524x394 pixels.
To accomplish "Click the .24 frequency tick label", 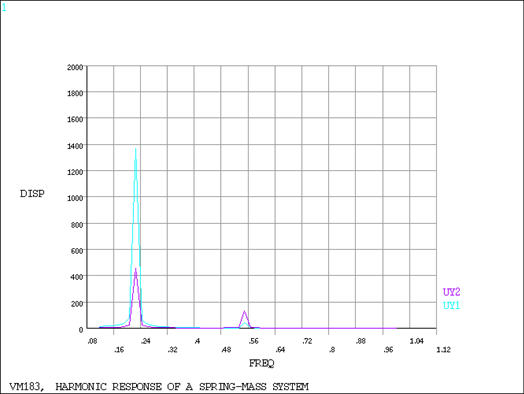I will tap(146, 341).
